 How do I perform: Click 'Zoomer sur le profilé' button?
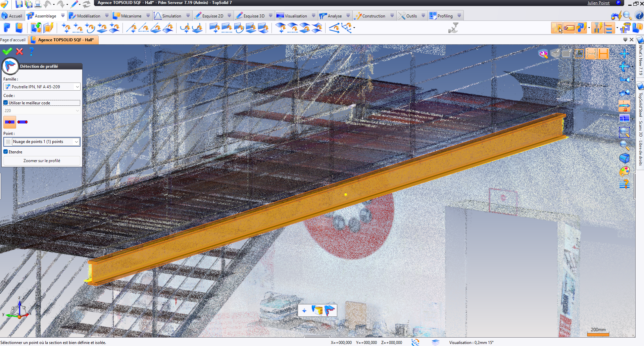click(42, 161)
